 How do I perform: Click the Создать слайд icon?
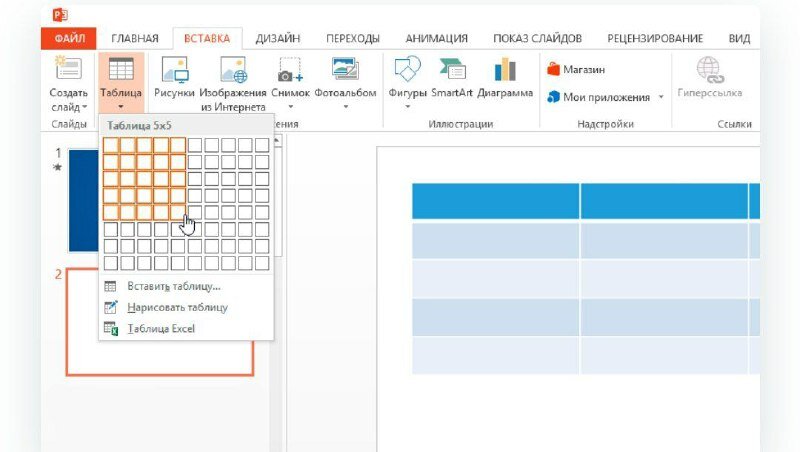click(68, 69)
